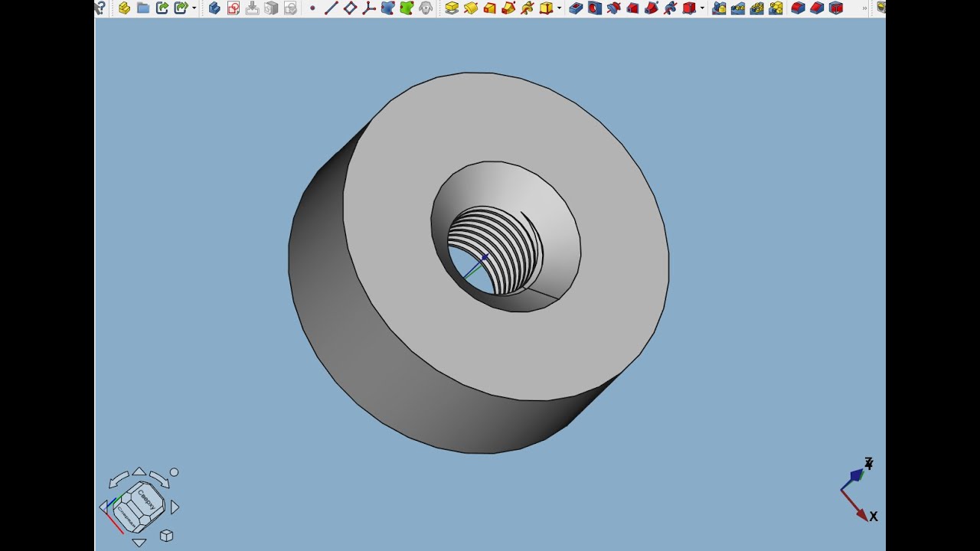Click the Datum Point tool

[312, 8]
